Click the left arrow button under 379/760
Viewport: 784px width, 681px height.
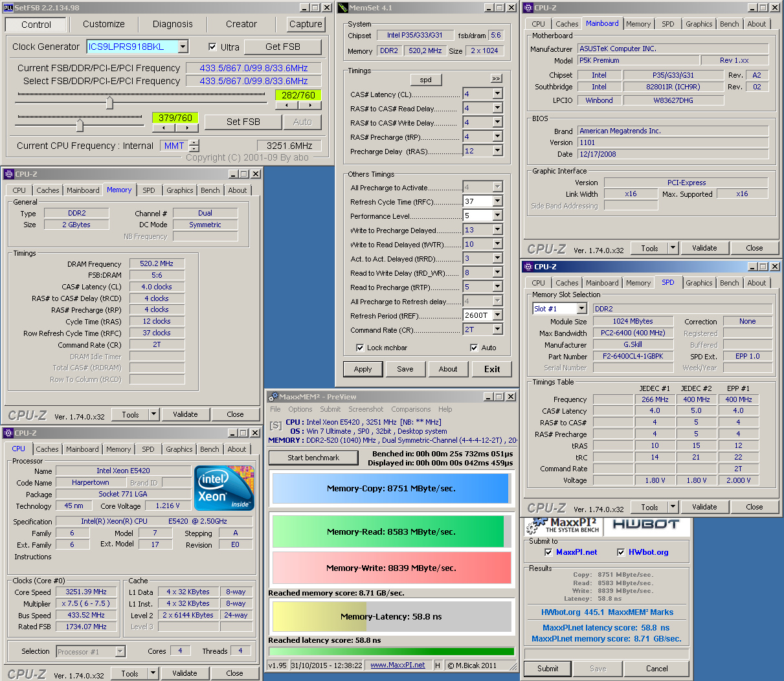point(163,128)
